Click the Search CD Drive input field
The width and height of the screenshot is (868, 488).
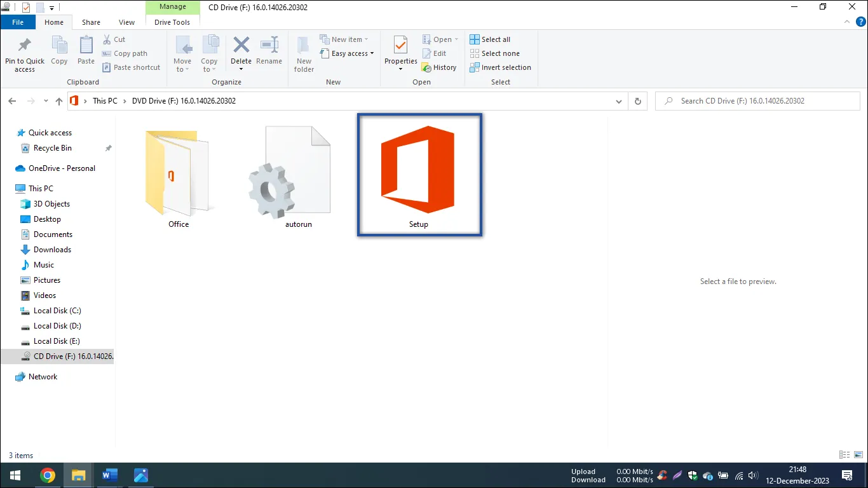pos(756,101)
